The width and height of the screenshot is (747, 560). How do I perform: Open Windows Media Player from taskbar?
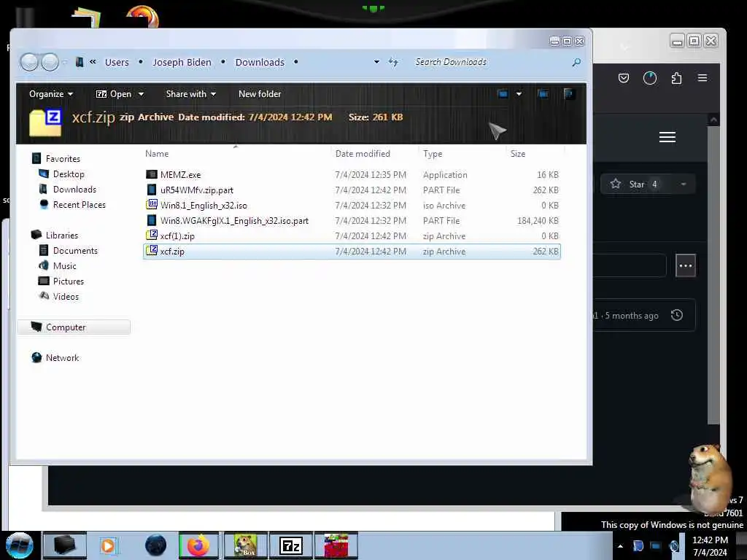click(x=108, y=545)
